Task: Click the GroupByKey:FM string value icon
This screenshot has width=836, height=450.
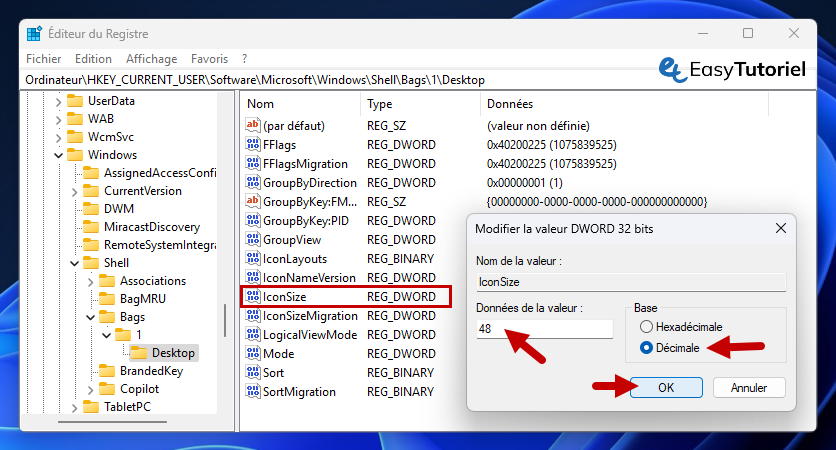Action: point(253,202)
